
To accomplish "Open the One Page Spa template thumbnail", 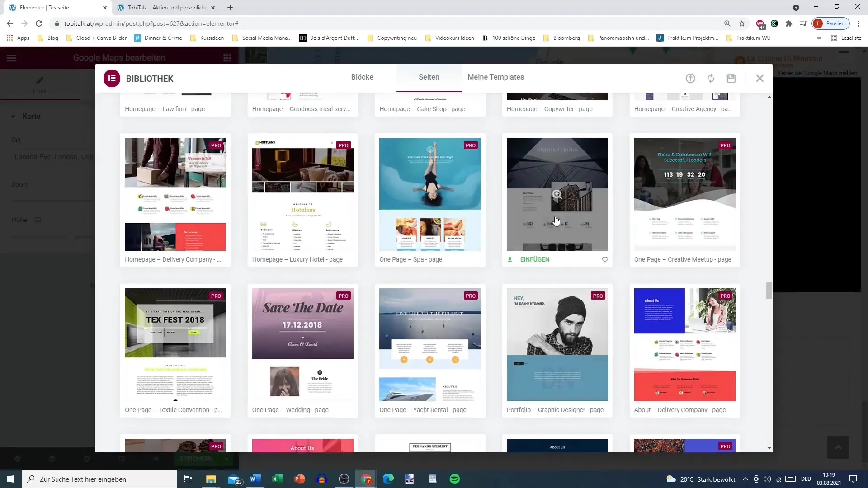I will tap(430, 194).
